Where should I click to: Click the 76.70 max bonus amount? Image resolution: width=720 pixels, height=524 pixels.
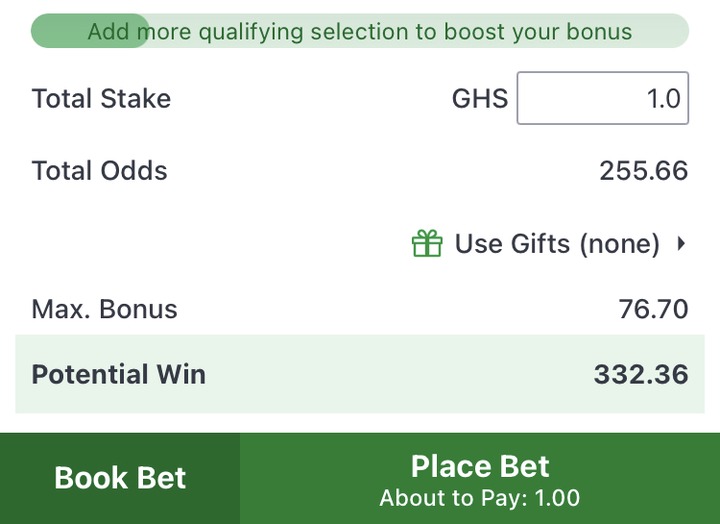653,308
